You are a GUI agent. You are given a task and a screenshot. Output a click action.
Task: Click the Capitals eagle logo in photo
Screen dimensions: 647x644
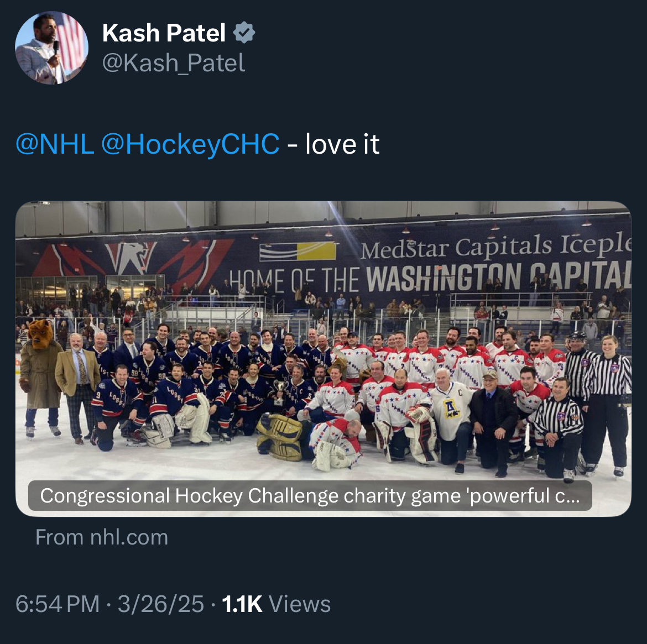(x=131, y=258)
